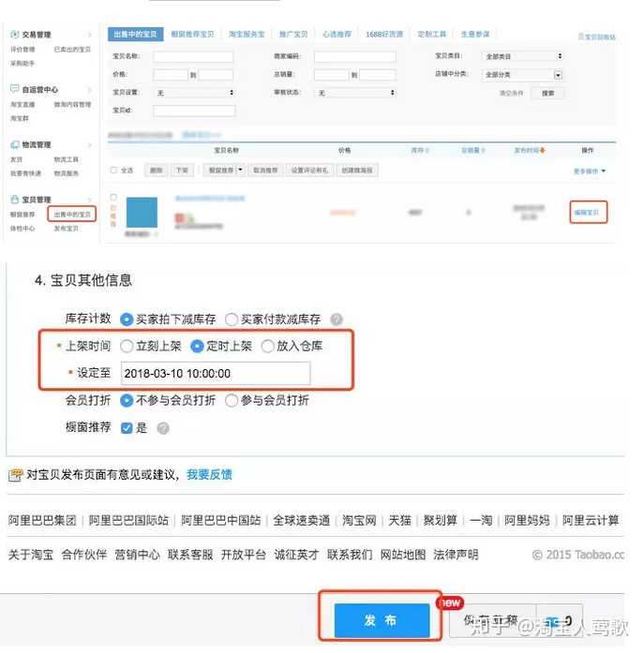Tick the checkbox on the product row
This screenshot has height=653, width=644.
pyautogui.click(x=113, y=197)
